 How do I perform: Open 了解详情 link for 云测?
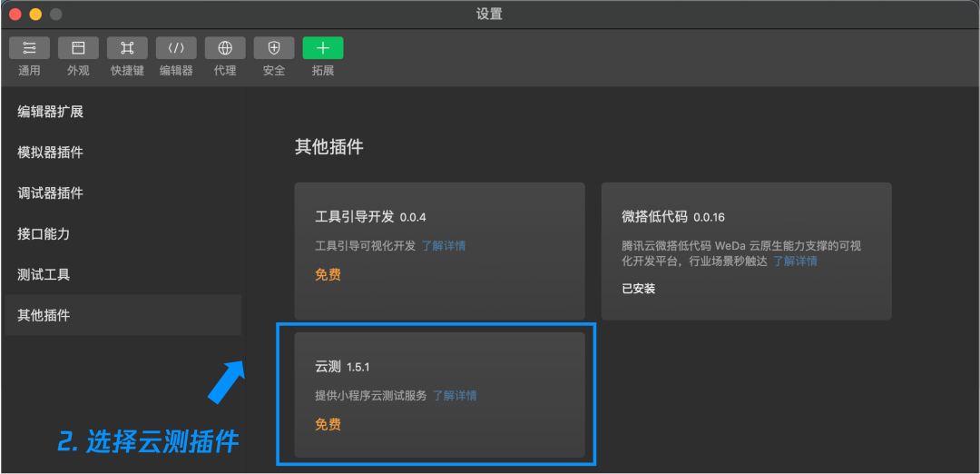(x=455, y=395)
